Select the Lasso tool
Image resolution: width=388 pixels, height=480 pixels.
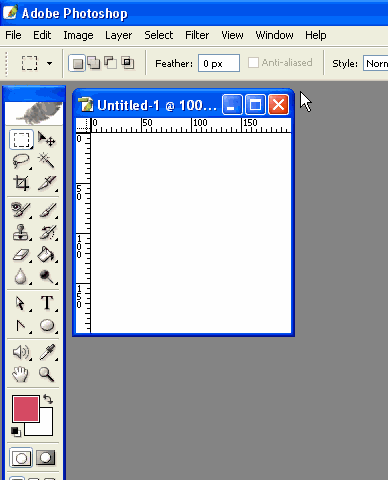coord(21,161)
